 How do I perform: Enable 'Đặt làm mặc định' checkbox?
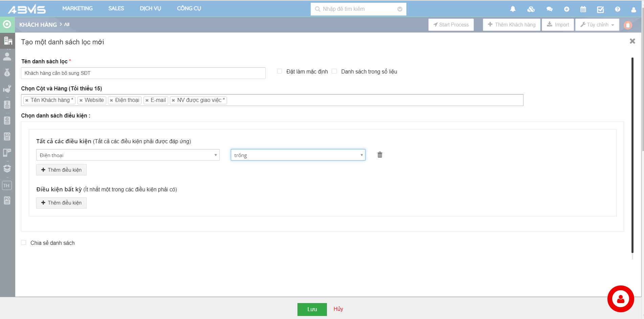tap(280, 71)
